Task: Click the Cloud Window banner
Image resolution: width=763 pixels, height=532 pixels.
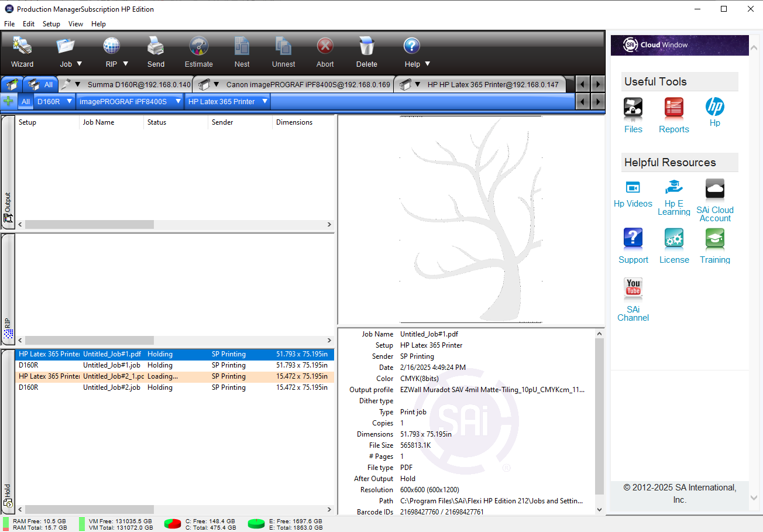Action: click(x=679, y=45)
